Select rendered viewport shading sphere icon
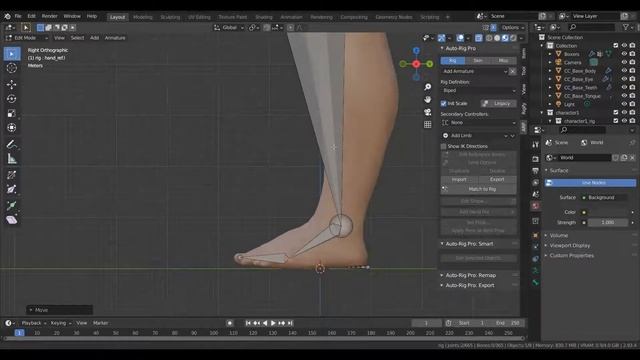 click(x=513, y=38)
